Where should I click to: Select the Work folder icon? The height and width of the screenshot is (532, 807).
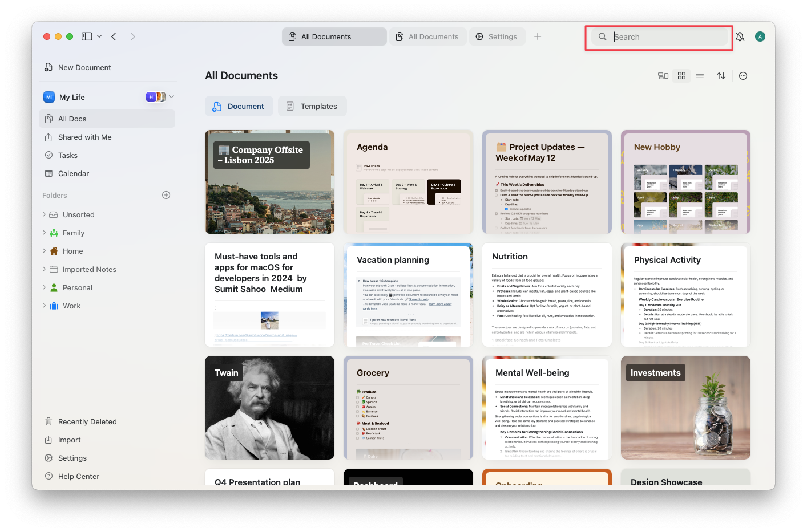[x=54, y=306]
